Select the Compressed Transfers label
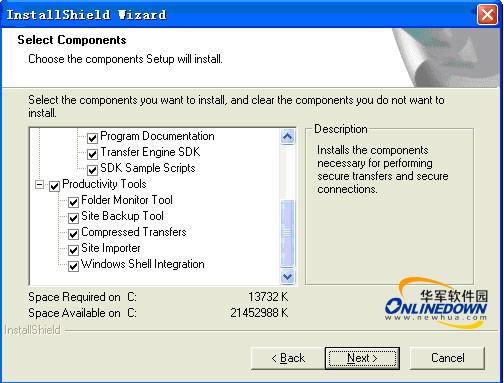 tap(134, 232)
